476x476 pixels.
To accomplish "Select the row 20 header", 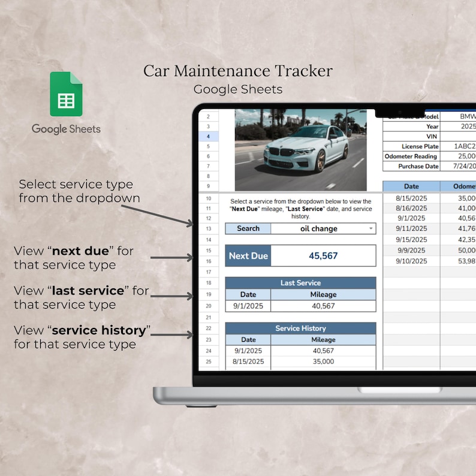I will point(208,306).
